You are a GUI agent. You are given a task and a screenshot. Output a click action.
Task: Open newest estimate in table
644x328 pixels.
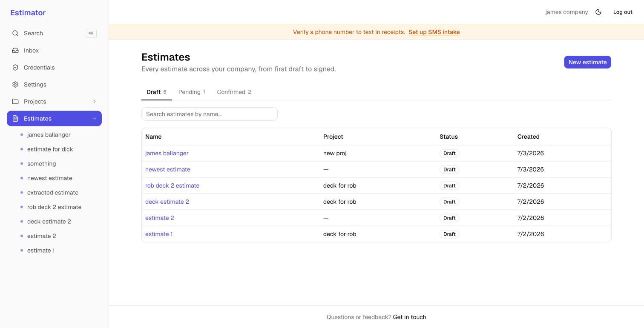point(167,169)
